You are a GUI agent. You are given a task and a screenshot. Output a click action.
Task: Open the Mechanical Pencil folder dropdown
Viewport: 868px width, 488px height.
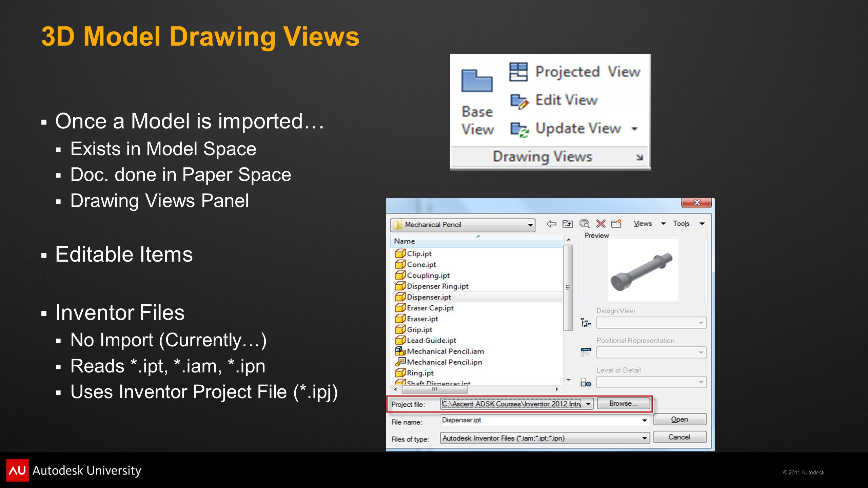click(x=462, y=225)
